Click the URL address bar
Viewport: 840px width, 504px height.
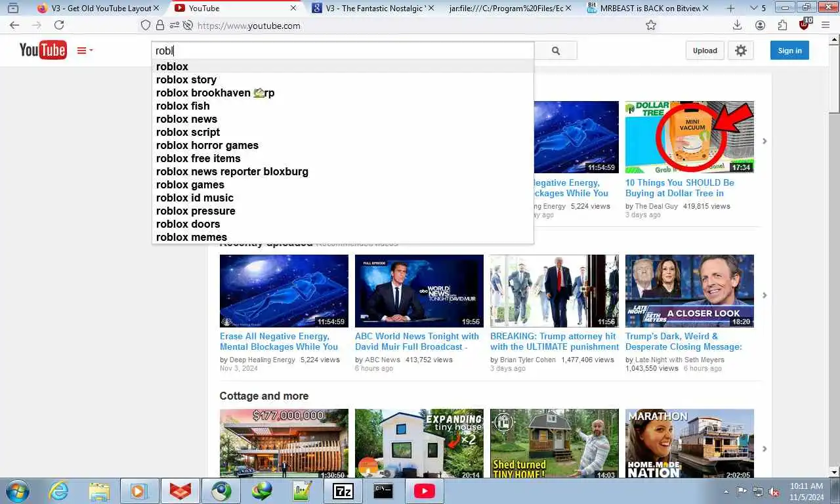(x=420, y=26)
